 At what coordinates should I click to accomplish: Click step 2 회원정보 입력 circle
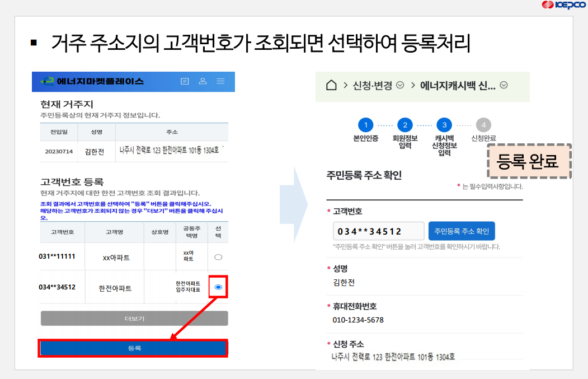(404, 125)
